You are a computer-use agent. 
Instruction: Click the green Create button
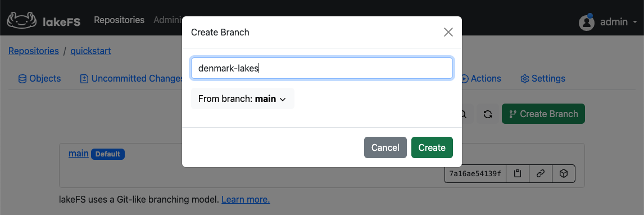[x=432, y=147]
